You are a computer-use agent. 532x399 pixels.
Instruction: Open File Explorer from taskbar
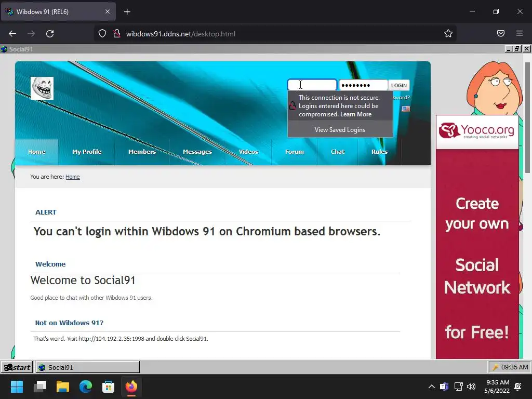coord(63,387)
